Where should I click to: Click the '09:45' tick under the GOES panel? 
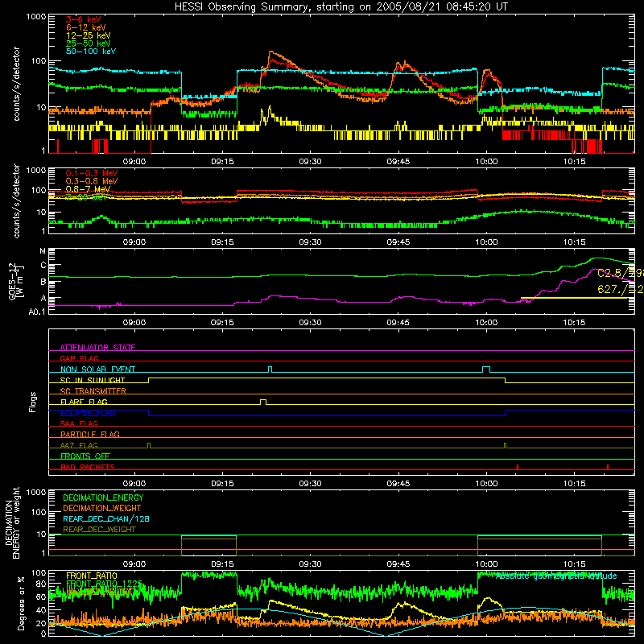[x=398, y=323]
